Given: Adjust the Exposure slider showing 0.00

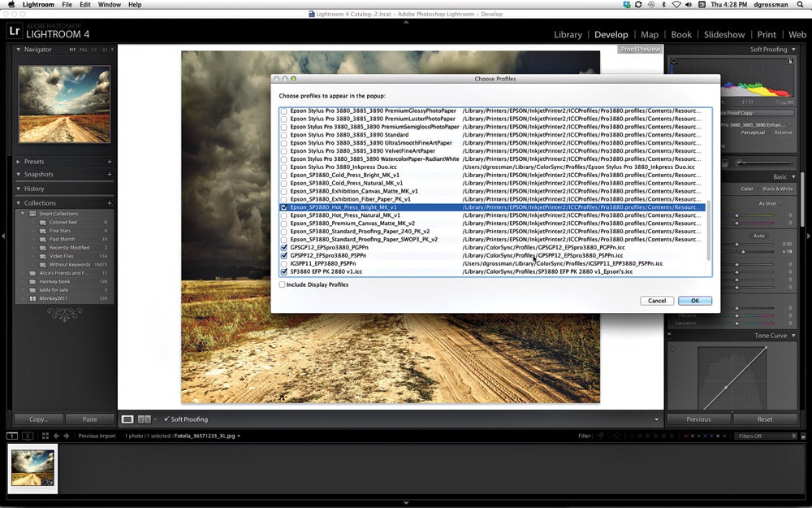Looking at the screenshot, I should tap(737, 244).
